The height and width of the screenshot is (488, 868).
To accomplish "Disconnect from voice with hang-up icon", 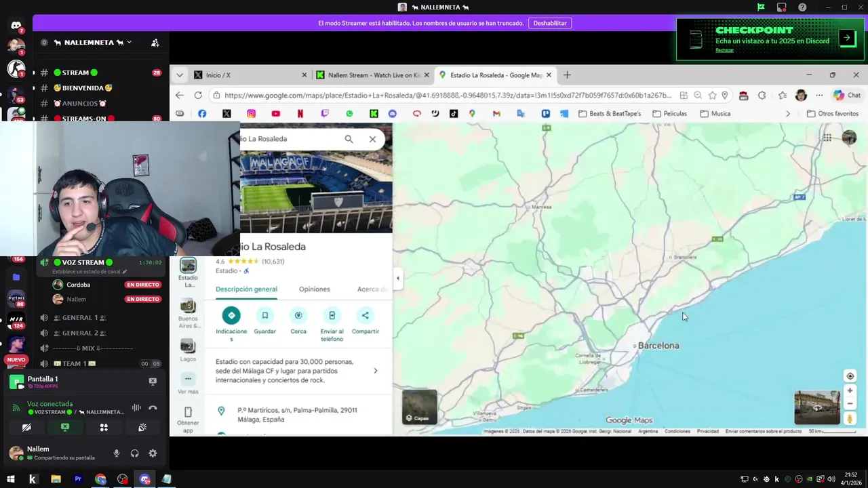I will pyautogui.click(x=153, y=407).
